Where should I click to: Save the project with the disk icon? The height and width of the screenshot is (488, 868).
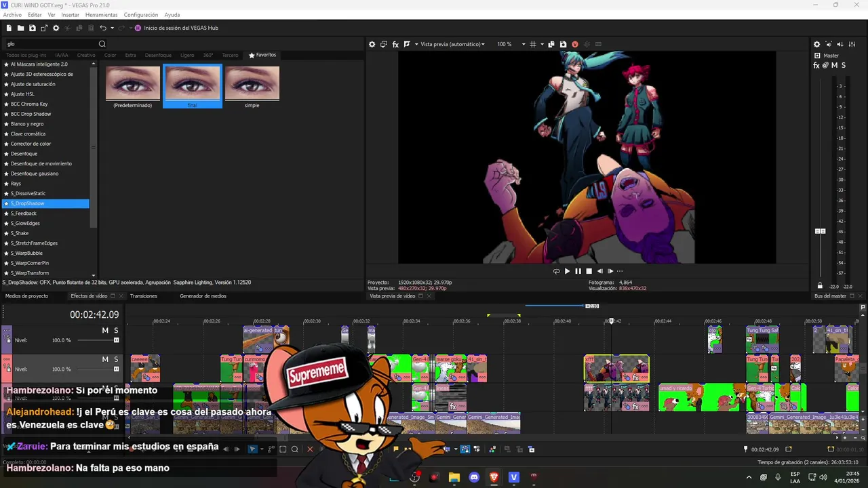coord(32,28)
